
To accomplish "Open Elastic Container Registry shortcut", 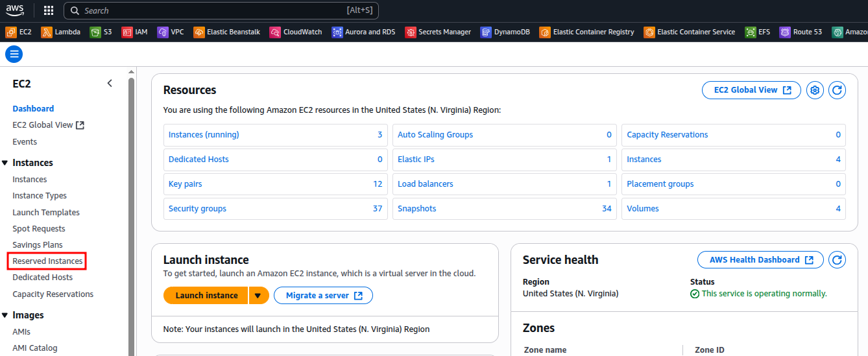I will pyautogui.click(x=587, y=32).
